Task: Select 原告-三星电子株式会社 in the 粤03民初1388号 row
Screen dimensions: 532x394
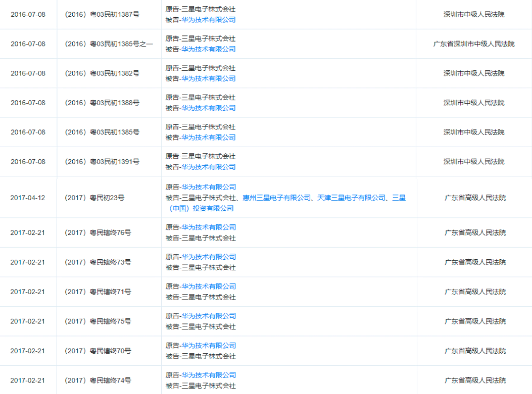Action: pyautogui.click(x=200, y=98)
